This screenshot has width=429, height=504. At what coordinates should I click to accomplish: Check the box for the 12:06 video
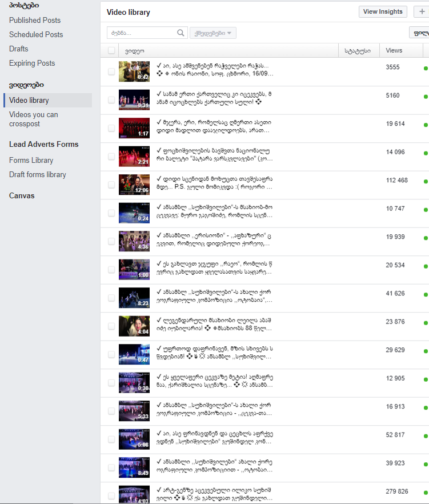click(x=111, y=185)
